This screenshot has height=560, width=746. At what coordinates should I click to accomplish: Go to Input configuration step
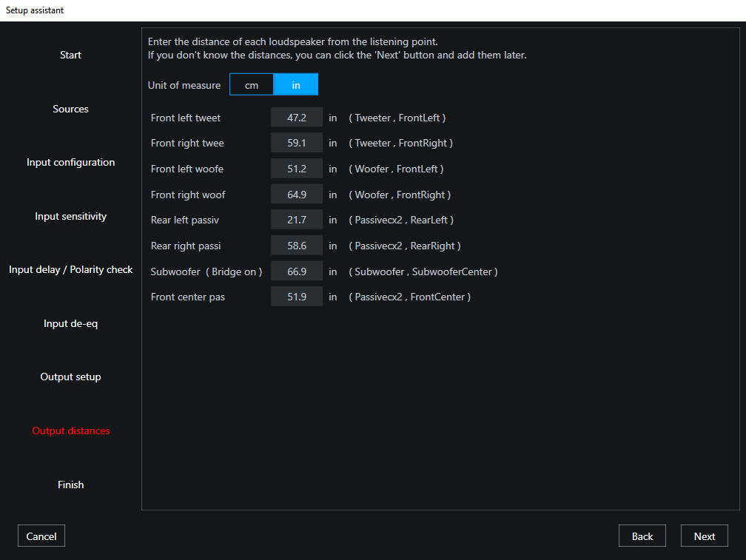[x=70, y=162]
